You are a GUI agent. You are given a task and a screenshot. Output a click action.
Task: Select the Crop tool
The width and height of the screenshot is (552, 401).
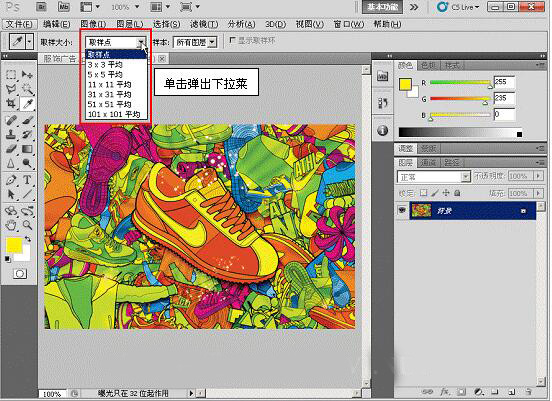[11, 104]
